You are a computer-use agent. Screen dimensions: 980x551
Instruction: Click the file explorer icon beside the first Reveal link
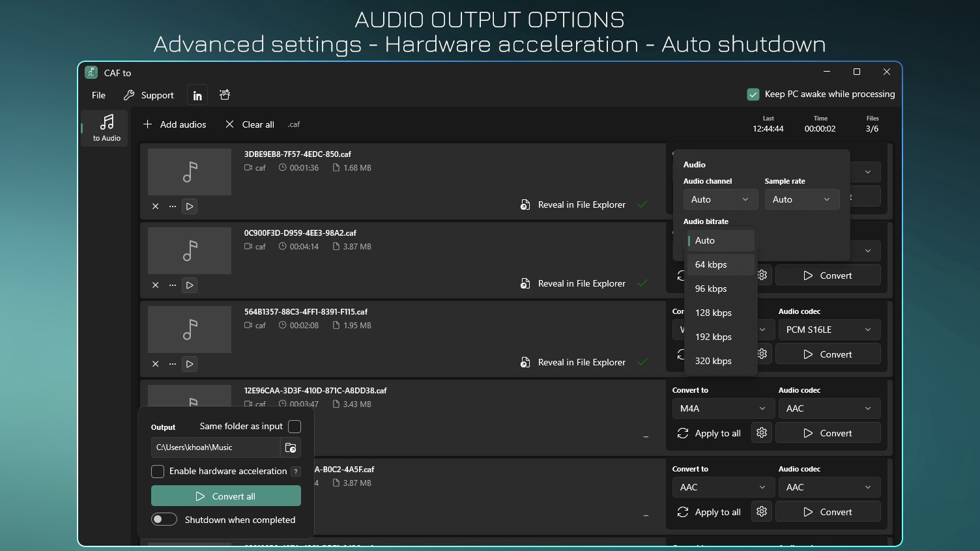(x=525, y=205)
